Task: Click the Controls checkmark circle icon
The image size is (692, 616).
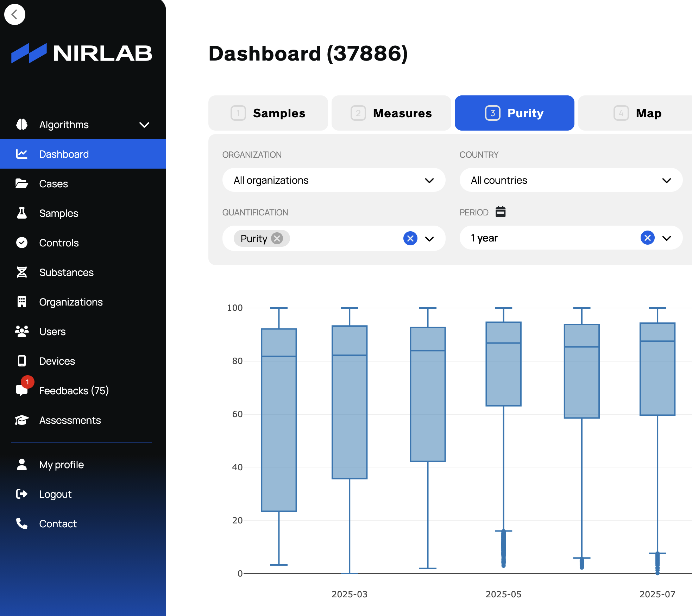Action: [x=21, y=243]
